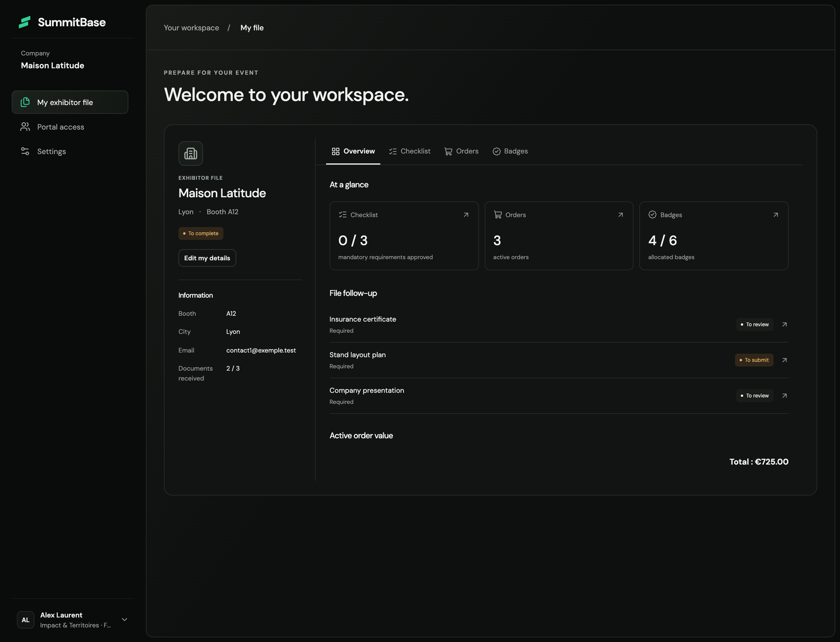Viewport: 840px width, 642px height.
Task: Click To review badge for Insurance certificate
Action: tap(755, 325)
